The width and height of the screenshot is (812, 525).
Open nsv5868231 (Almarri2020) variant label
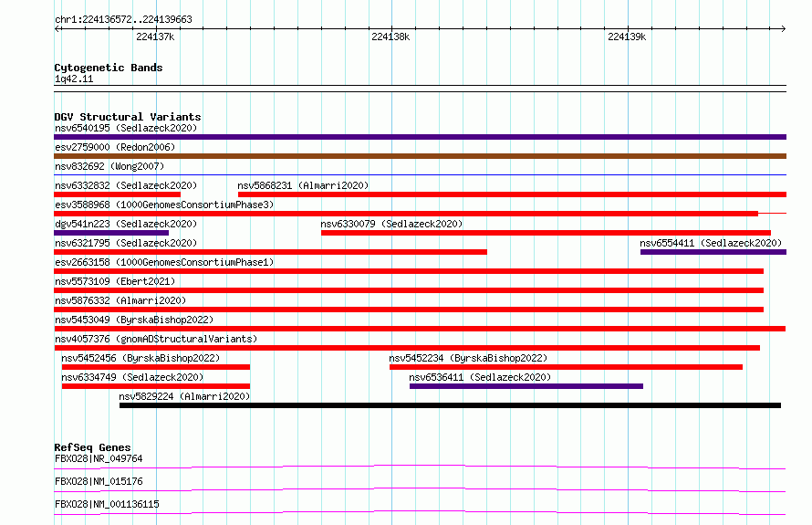(303, 185)
